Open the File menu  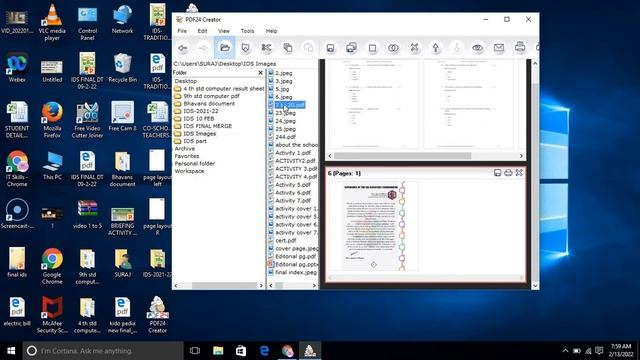click(182, 31)
